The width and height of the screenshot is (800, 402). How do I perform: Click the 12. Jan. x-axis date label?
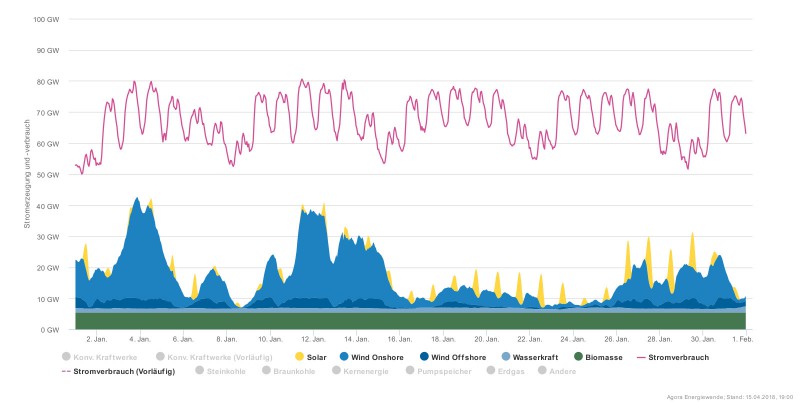click(313, 340)
